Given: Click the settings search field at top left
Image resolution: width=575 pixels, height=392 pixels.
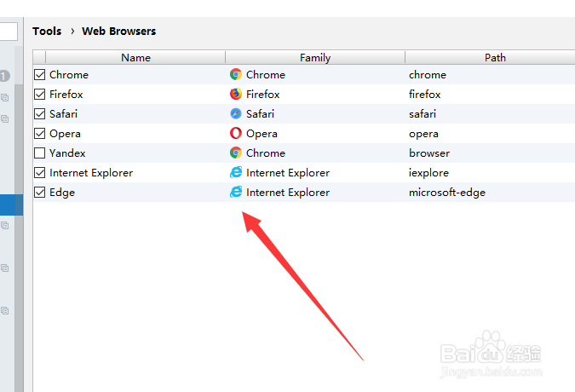Looking at the screenshot, I should 9,32.
